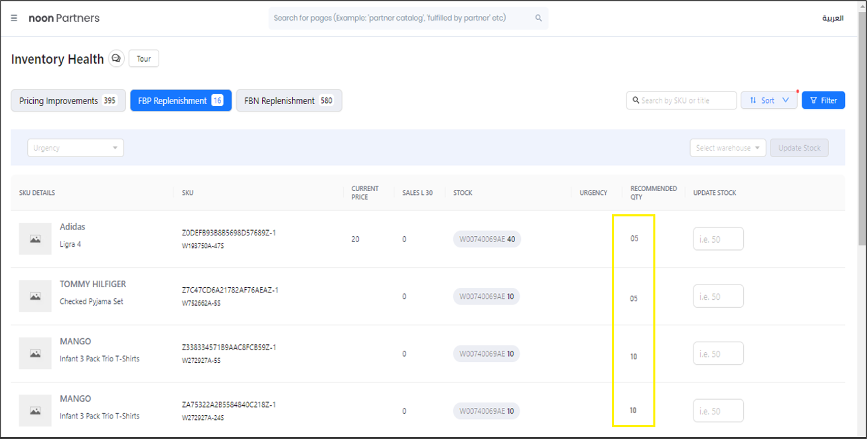The image size is (868, 439).
Task: Open the Urgency dropdown
Action: [75, 148]
